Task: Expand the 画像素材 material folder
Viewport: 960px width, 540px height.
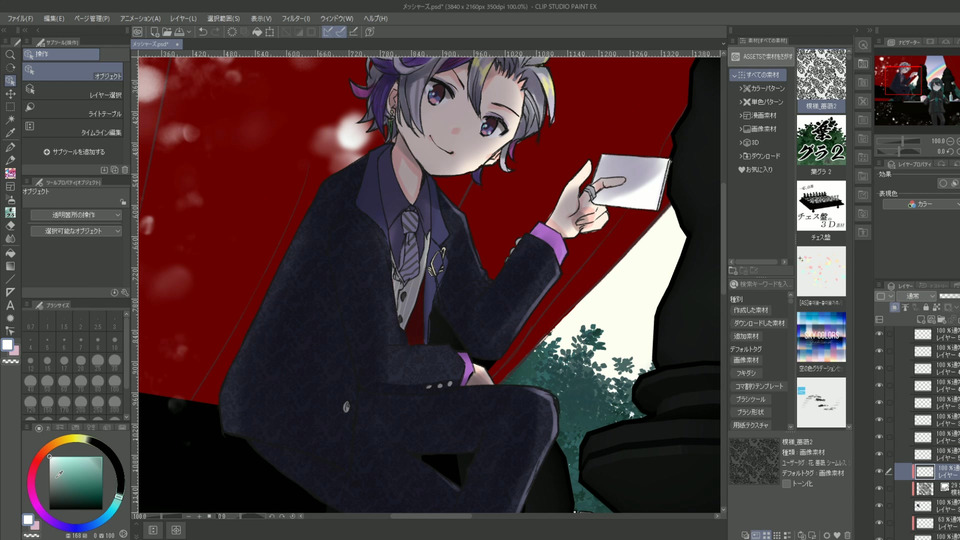Action: 741,129
